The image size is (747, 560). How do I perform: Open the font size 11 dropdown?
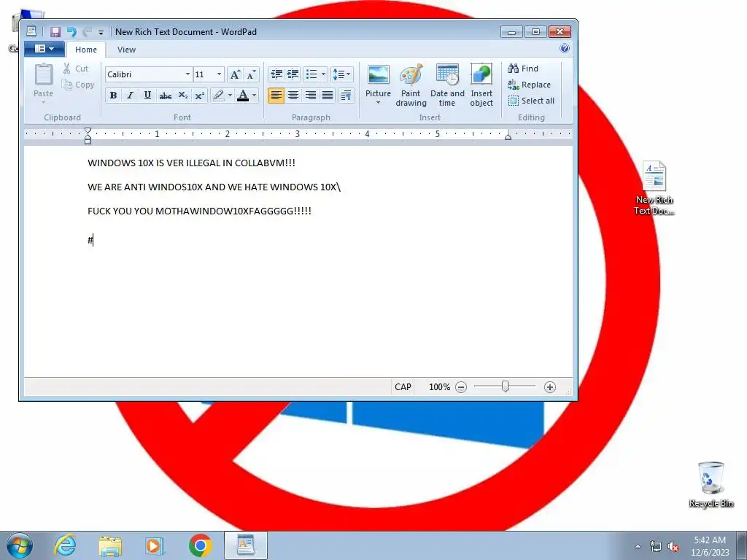coord(219,74)
